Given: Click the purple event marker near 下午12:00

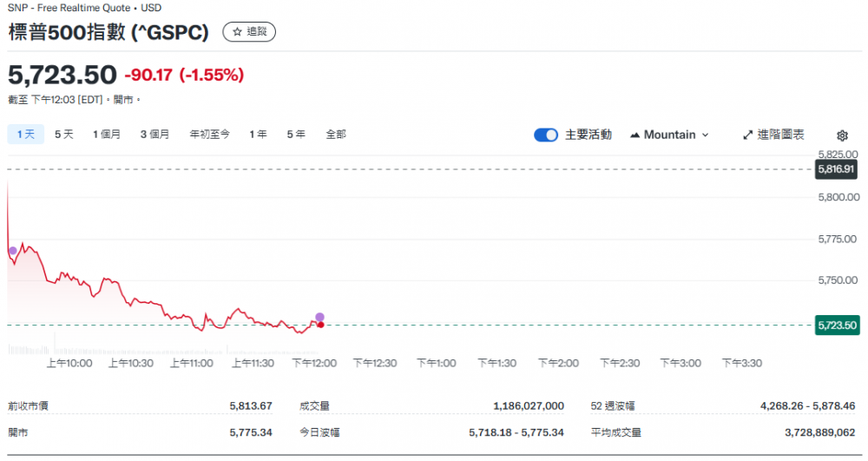Looking at the screenshot, I should point(319,317).
